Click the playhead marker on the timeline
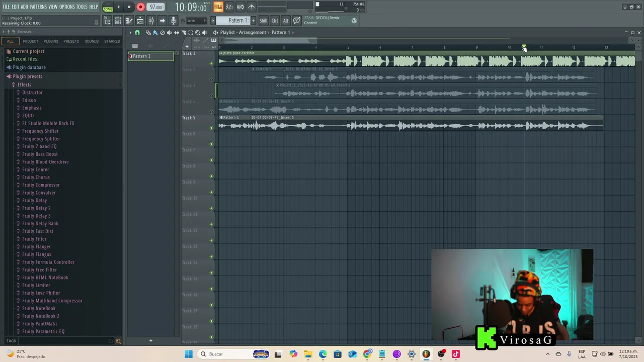Viewport: 644px width, 362px height. pos(524,47)
